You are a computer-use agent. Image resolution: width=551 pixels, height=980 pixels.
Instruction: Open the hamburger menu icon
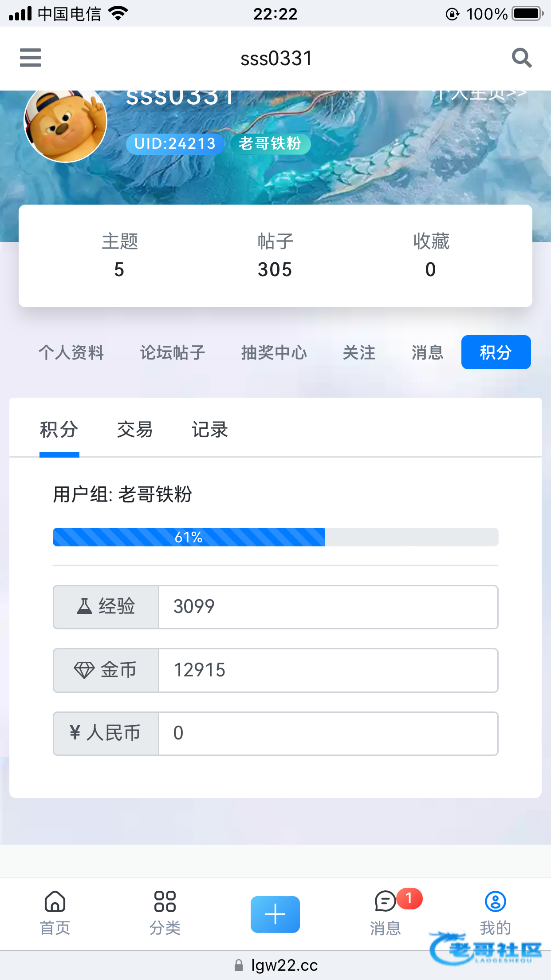click(x=30, y=58)
